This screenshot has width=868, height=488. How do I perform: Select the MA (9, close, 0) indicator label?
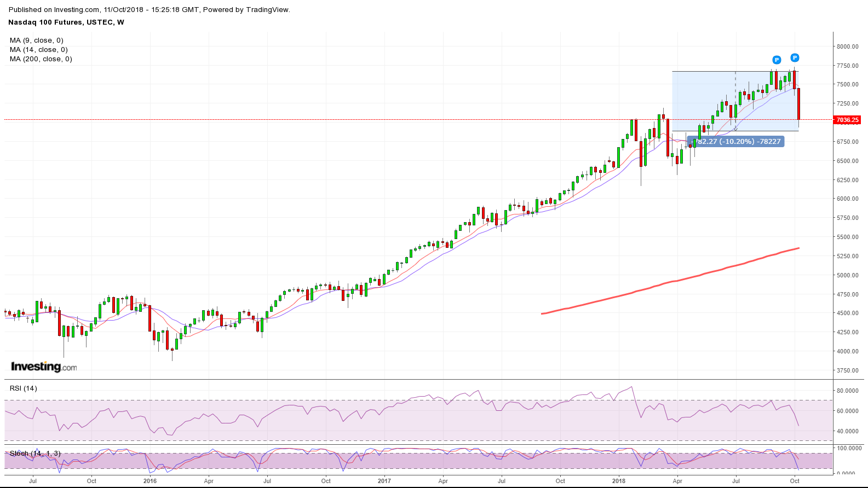tap(37, 40)
